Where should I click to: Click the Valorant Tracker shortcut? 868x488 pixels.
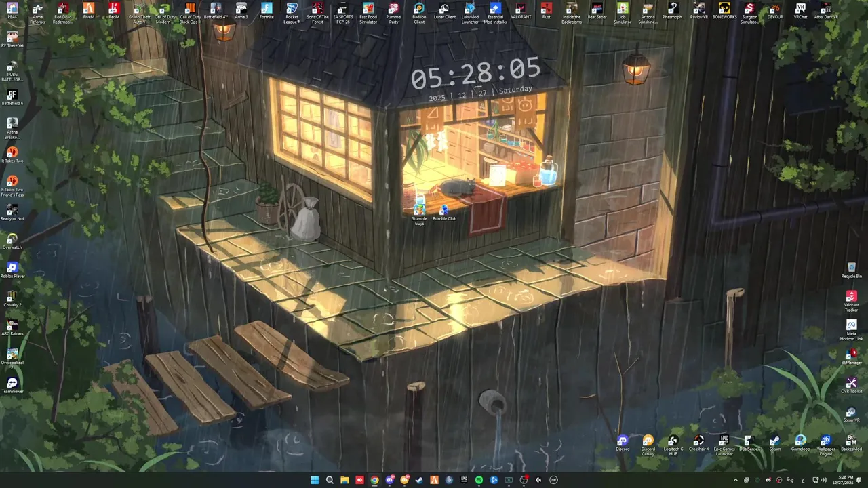(x=852, y=302)
